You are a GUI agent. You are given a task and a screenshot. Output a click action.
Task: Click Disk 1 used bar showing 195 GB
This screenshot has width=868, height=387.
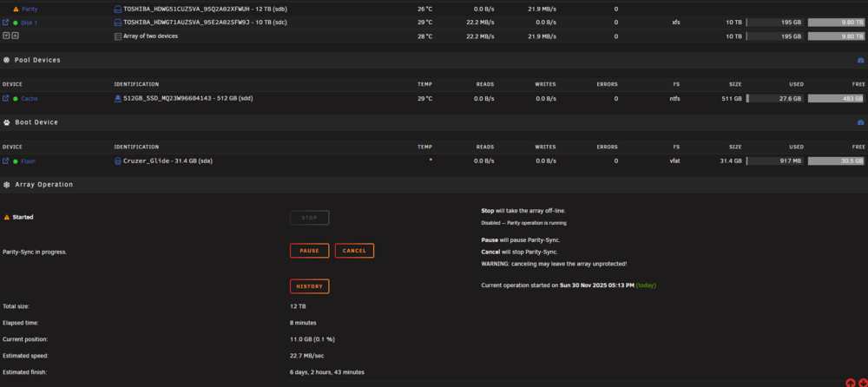(x=774, y=23)
